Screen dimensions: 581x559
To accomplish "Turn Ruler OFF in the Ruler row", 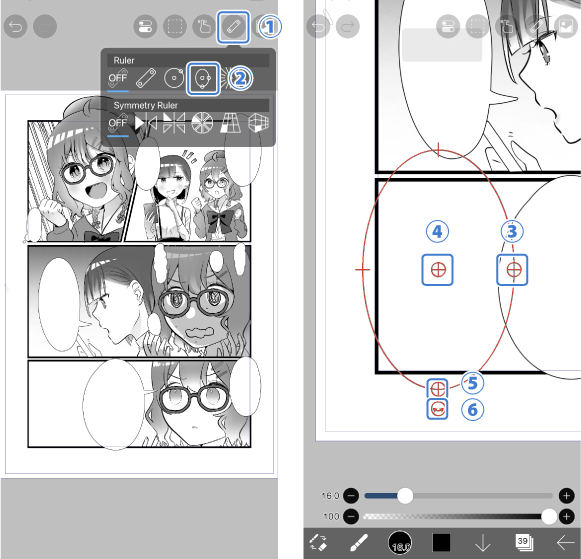I will 118,79.
